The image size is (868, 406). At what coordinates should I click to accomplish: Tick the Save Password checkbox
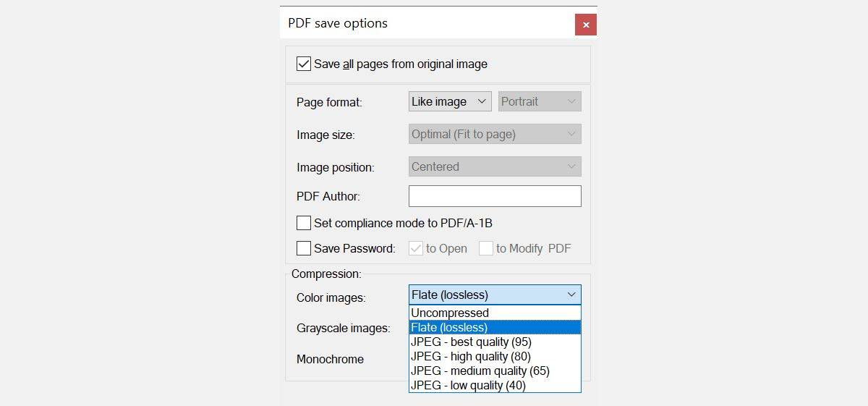click(304, 248)
